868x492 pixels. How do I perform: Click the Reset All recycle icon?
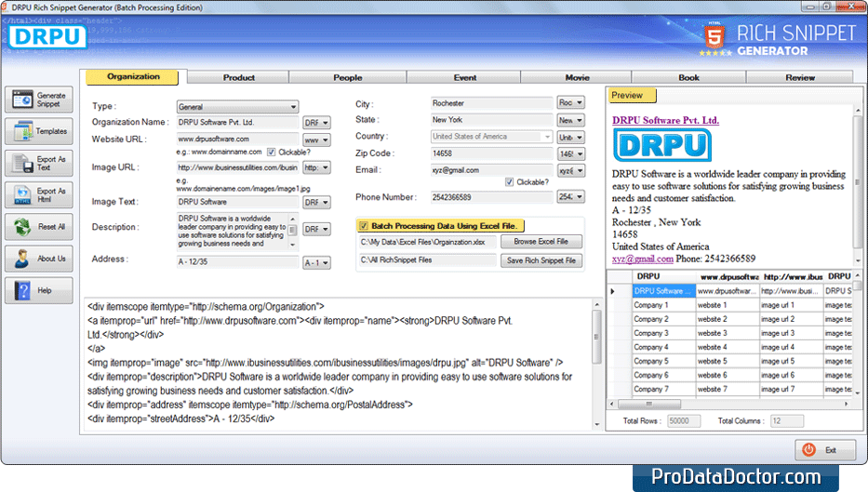click(x=22, y=227)
